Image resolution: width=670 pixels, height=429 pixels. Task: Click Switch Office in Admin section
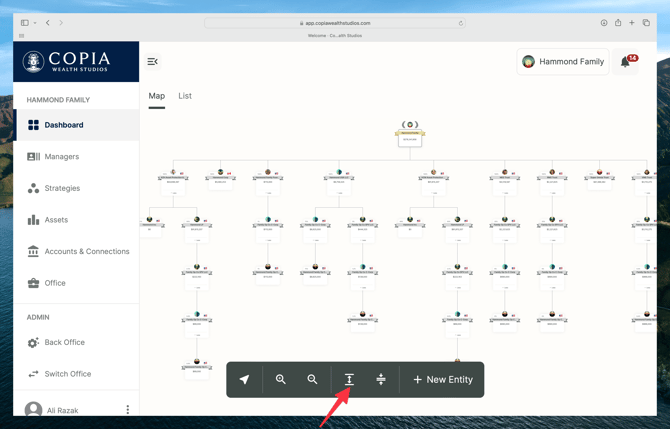pyautogui.click(x=67, y=374)
